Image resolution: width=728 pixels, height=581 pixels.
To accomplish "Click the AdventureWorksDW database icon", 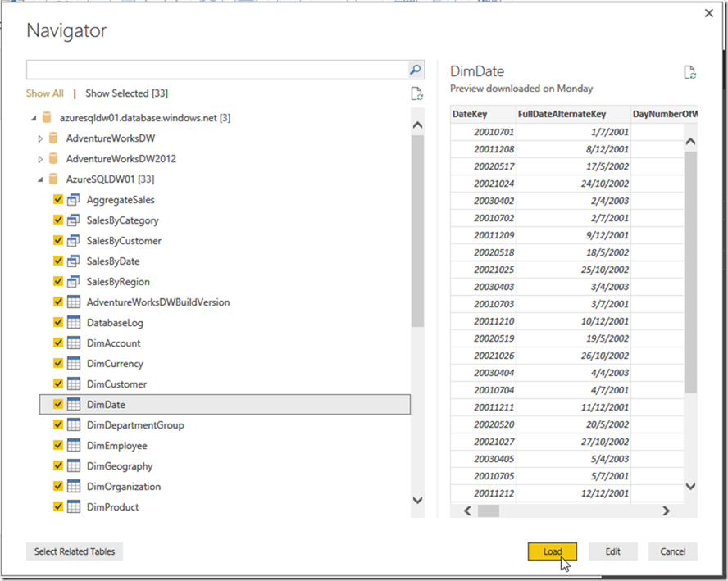I will [53, 138].
